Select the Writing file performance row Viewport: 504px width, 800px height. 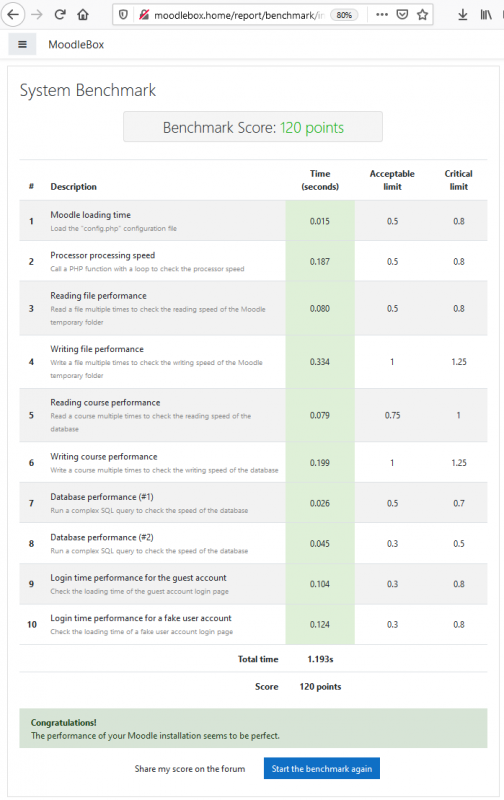coord(253,362)
